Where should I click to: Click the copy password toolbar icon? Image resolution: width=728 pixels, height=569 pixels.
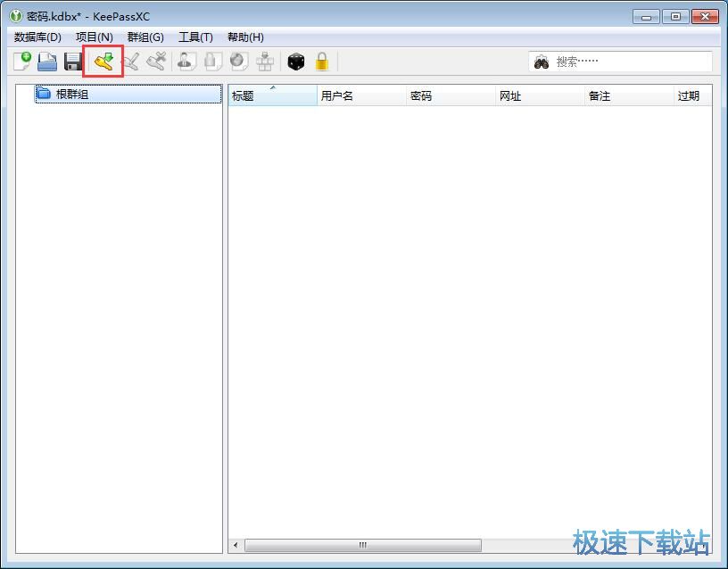point(212,62)
